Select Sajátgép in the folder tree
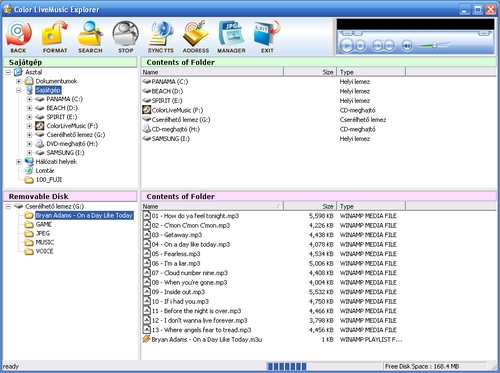The image size is (500, 373). pyautogui.click(x=48, y=90)
